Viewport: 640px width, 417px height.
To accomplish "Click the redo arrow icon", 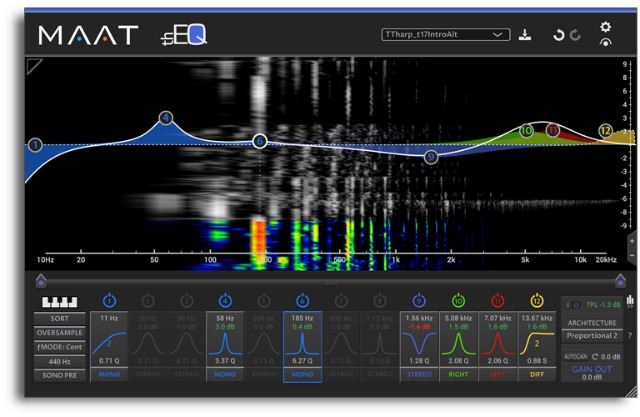I will 576,35.
